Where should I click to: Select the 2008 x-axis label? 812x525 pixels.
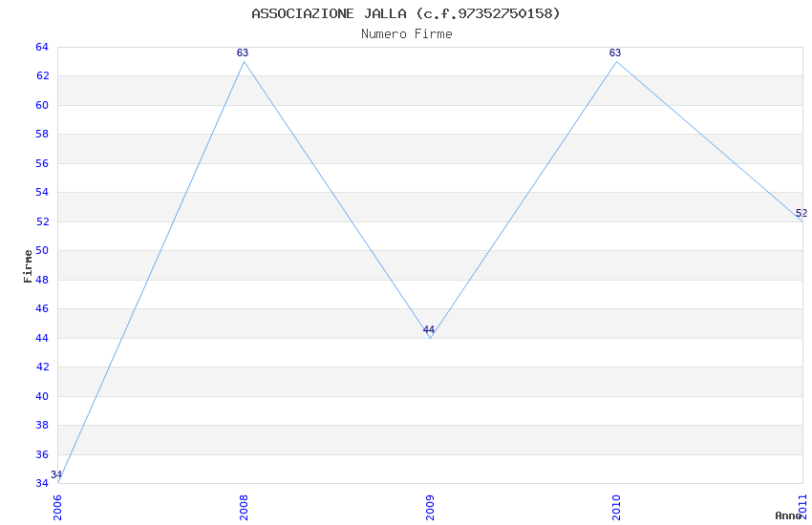click(x=244, y=508)
